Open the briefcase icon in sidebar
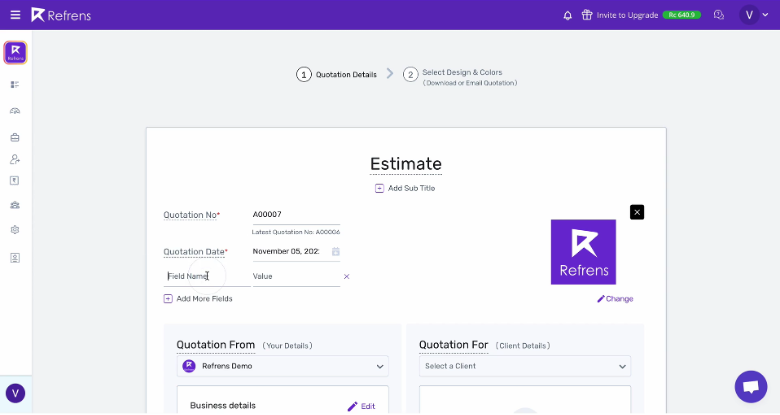This screenshot has width=780, height=415. (x=15, y=137)
